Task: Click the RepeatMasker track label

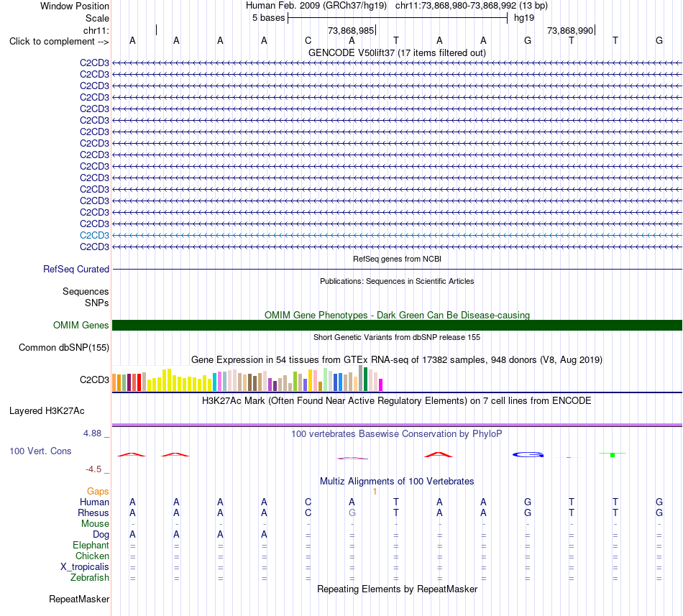Action: (x=79, y=599)
